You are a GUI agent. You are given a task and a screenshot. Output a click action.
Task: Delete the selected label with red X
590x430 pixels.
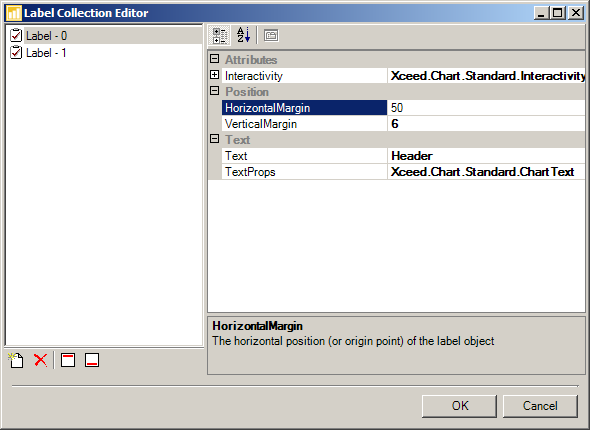point(40,360)
